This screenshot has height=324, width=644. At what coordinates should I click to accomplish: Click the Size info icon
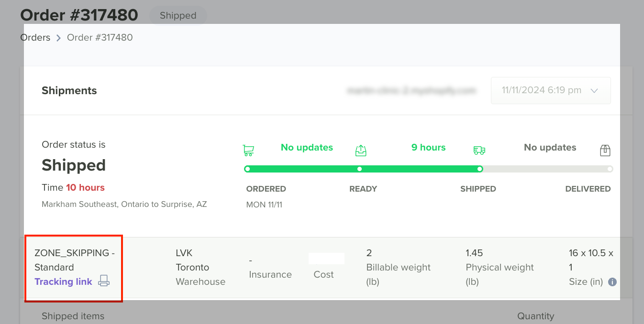click(612, 282)
